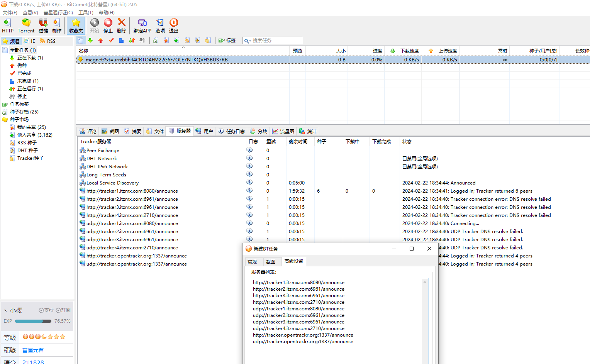Open 选项 options from the toolbar
Screen dimensions: 590x364
160,25
